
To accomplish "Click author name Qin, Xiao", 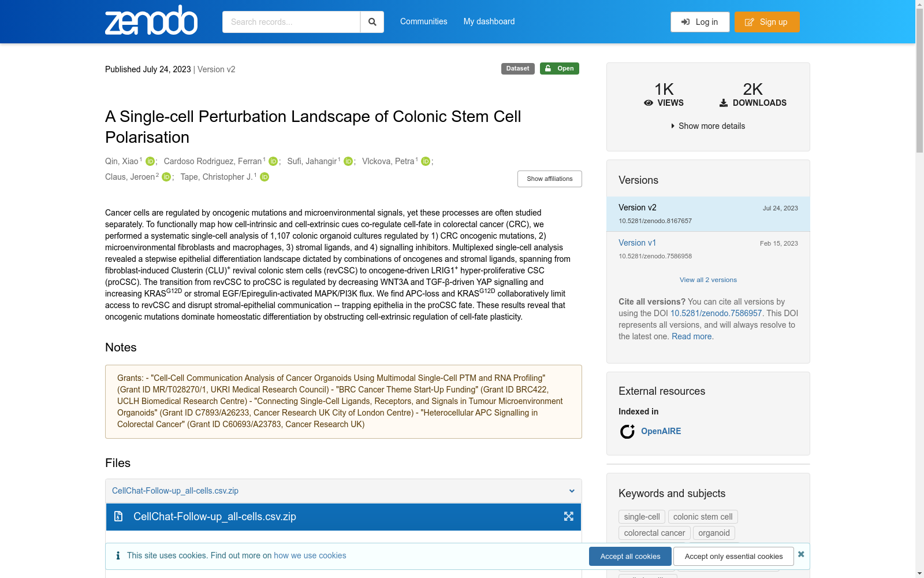I will (x=122, y=161).
